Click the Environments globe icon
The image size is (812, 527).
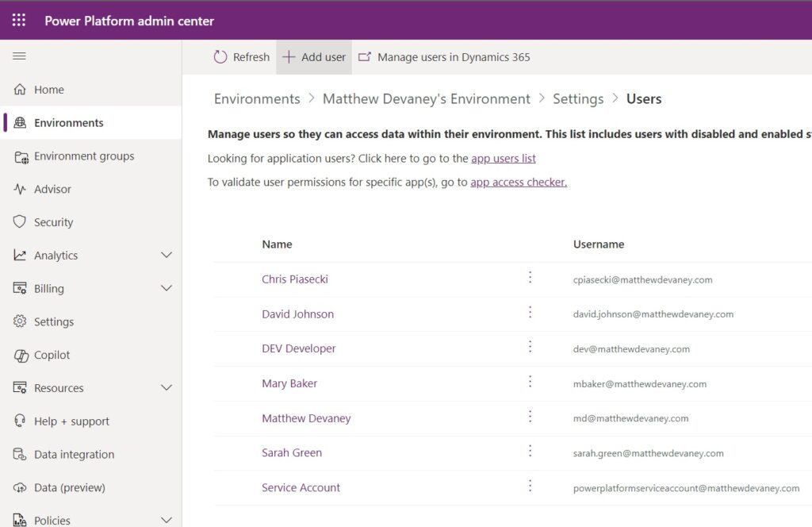20,123
